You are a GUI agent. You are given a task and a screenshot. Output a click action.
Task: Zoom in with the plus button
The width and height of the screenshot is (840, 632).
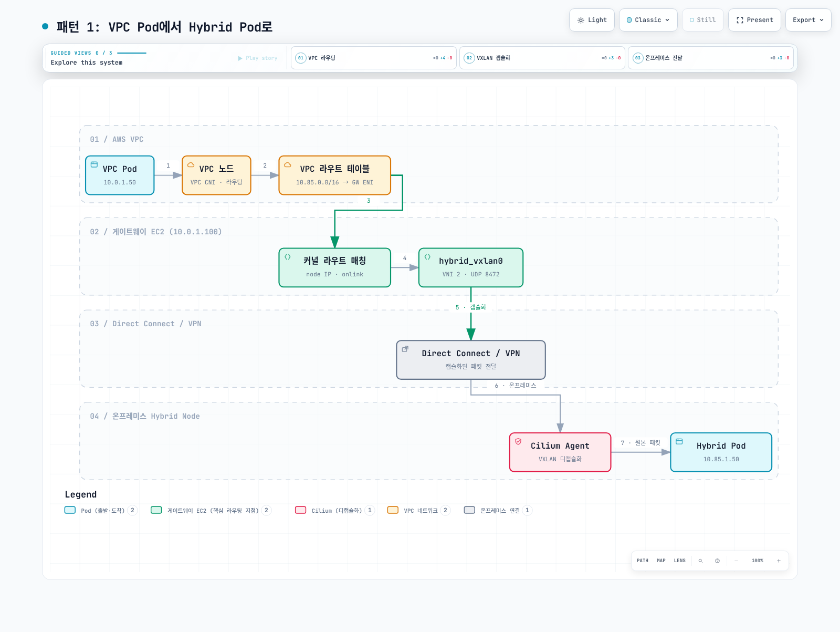779,561
